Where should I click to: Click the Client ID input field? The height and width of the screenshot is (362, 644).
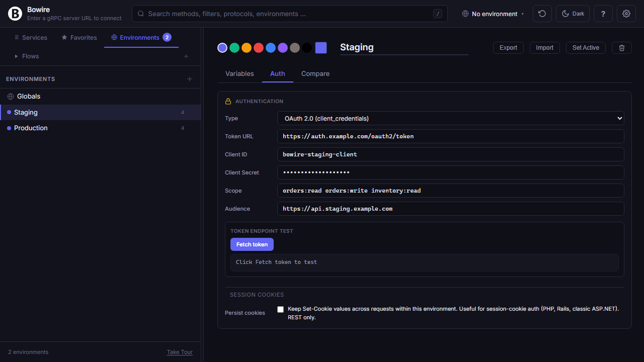tap(451, 154)
